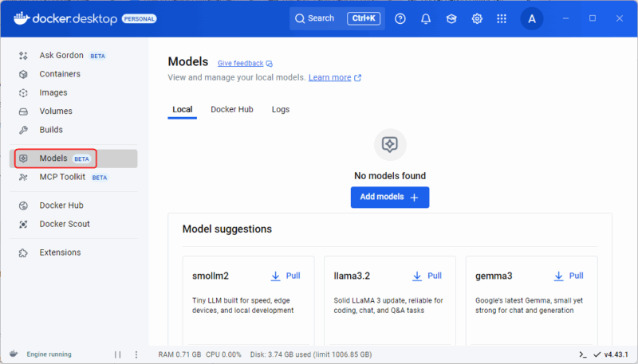The height and width of the screenshot is (364, 638).
Task: Open the Learning center graduation cap icon
Action: coord(451,18)
